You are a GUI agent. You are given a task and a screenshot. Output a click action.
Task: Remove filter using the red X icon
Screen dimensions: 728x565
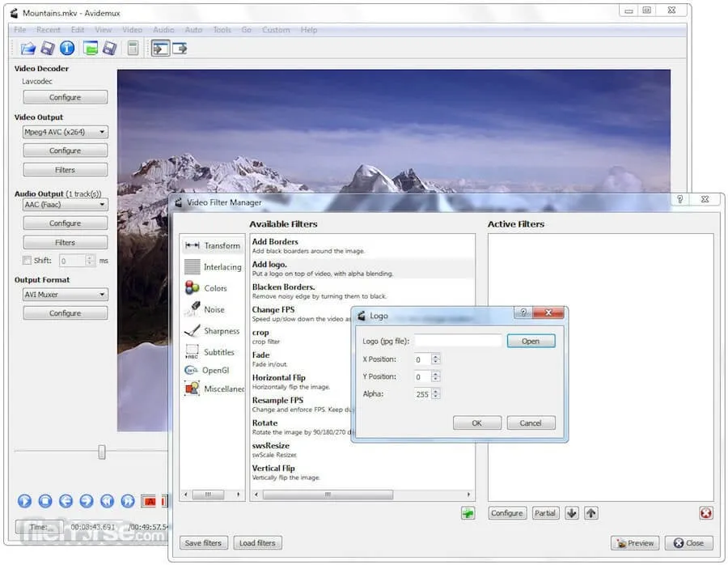(705, 513)
